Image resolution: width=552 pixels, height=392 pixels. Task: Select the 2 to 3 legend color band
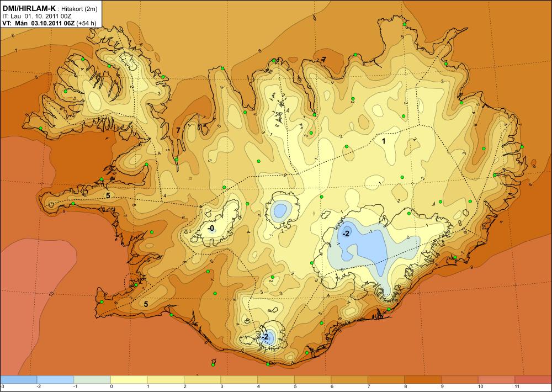[x=203, y=380]
